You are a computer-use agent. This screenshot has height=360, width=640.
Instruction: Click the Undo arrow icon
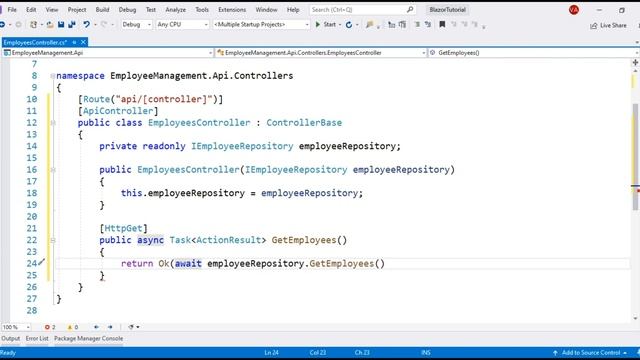pyautogui.click(x=87, y=25)
